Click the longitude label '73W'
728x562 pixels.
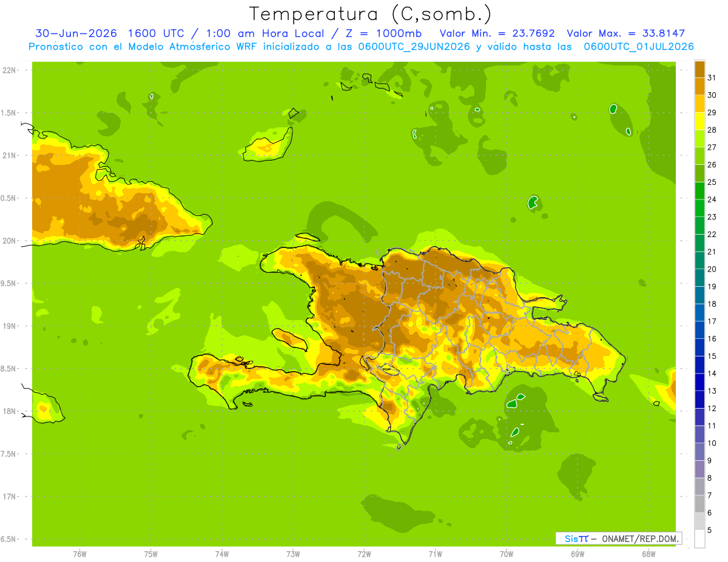(293, 554)
